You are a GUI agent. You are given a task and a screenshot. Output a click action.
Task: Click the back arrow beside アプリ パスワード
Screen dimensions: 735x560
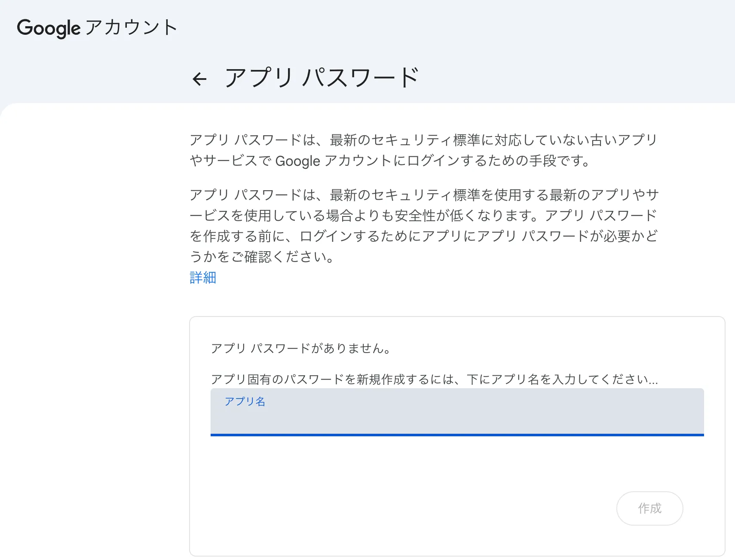[x=199, y=79]
